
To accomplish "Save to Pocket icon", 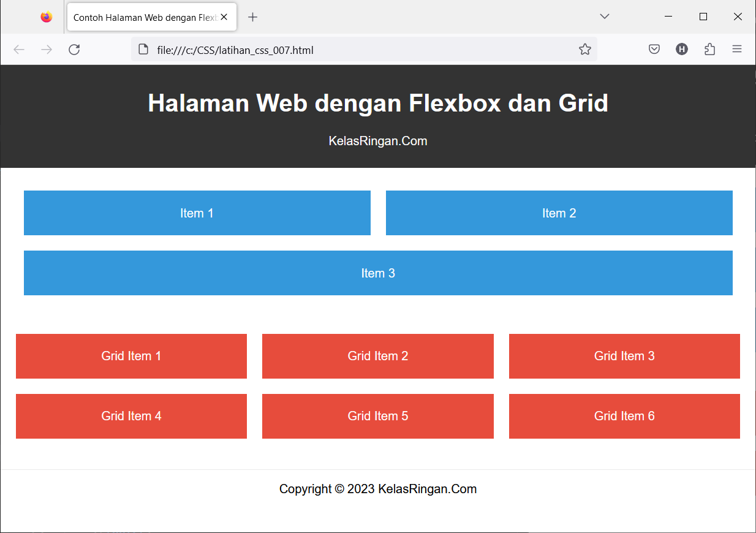I will [x=654, y=50].
